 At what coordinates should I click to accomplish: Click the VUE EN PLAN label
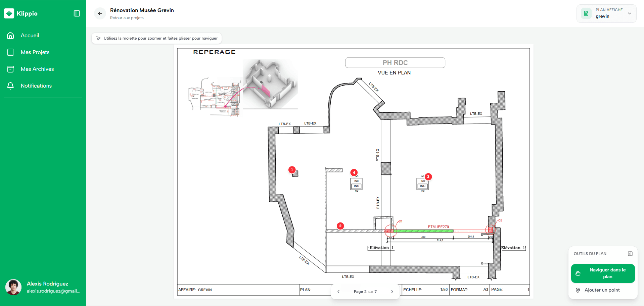pyautogui.click(x=394, y=72)
